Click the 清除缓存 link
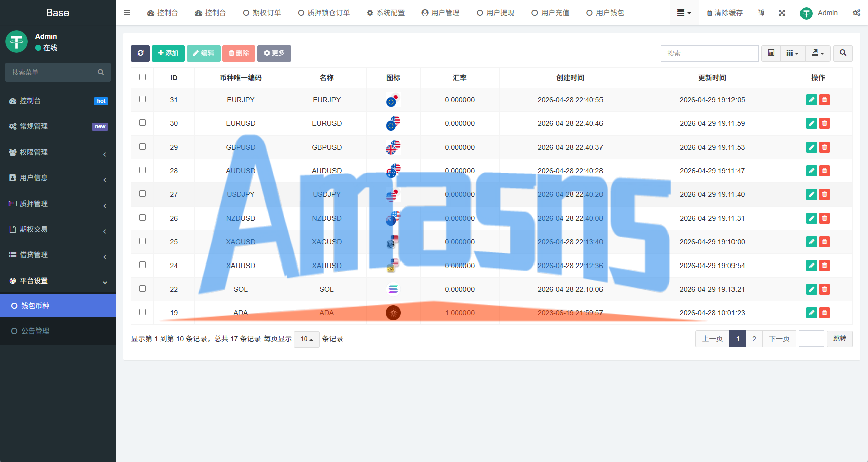 click(x=724, y=13)
